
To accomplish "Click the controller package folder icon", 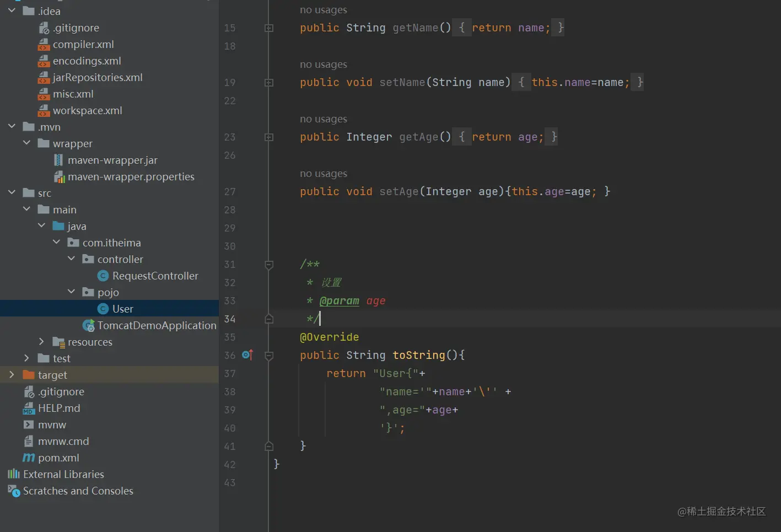I will click(88, 259).
